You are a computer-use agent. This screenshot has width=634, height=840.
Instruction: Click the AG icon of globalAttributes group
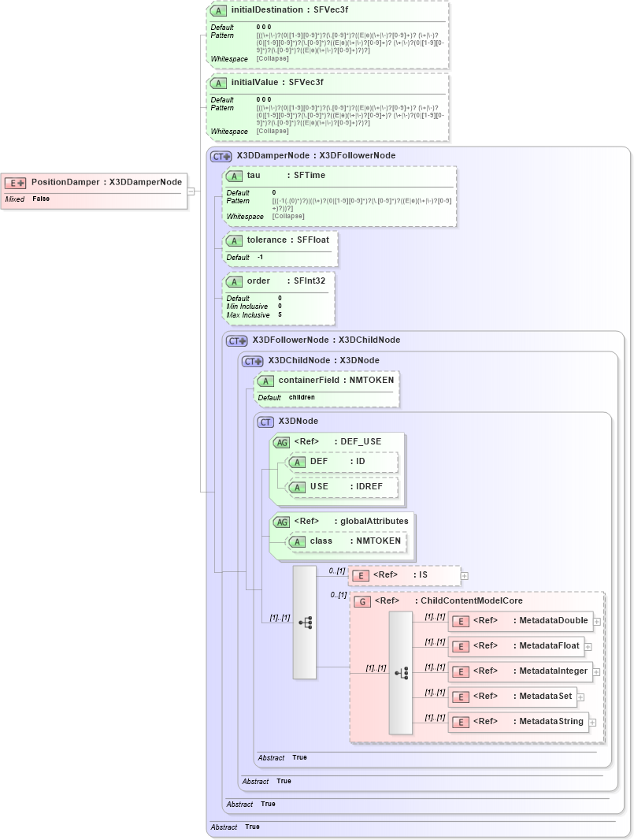click(282, 522)
